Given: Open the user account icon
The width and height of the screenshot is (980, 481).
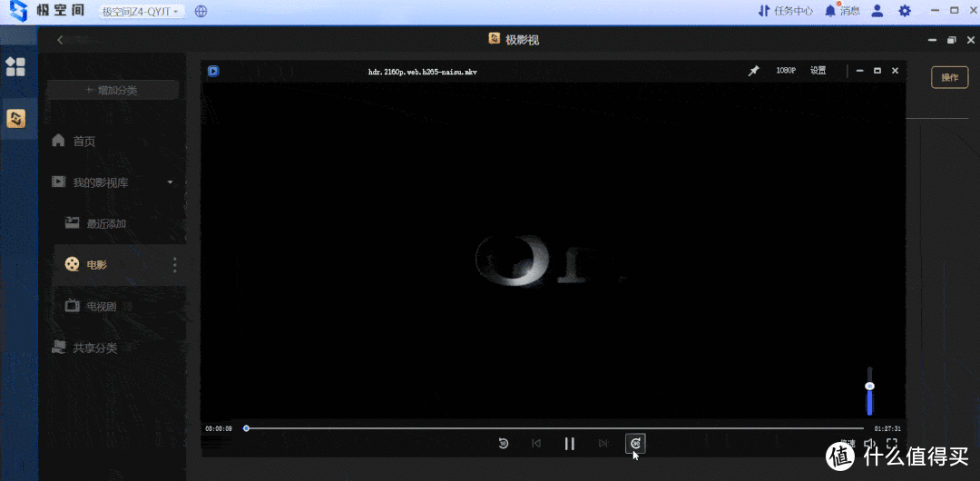Looking at the screenshot, I should [877, 11].
